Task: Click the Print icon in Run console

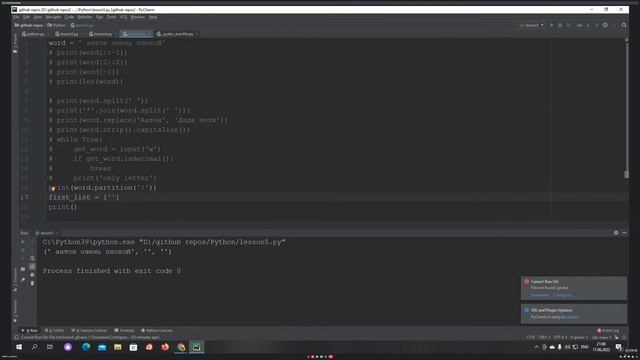Action: [x=32, y=275]
